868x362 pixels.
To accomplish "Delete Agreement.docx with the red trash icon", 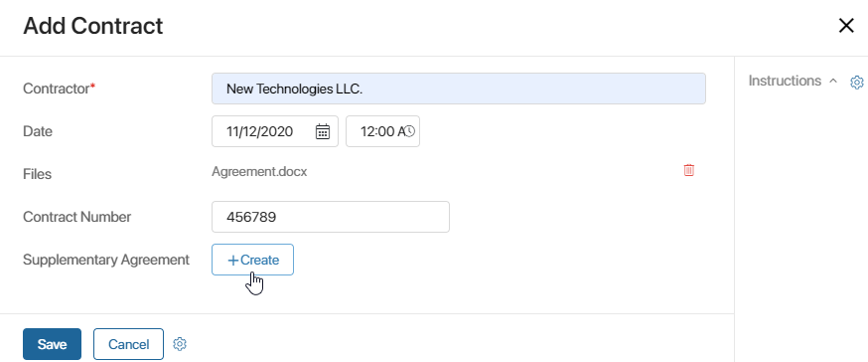I will tap(688, 170).
